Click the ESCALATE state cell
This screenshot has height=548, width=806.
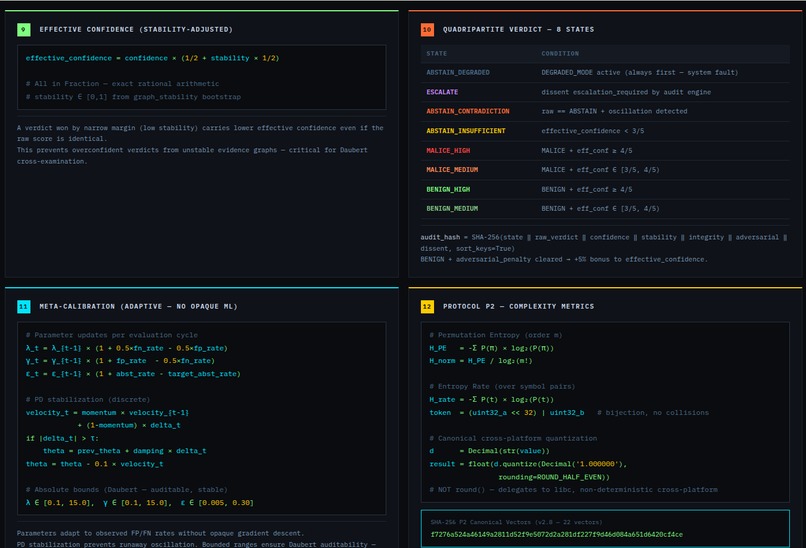[442, 92]
